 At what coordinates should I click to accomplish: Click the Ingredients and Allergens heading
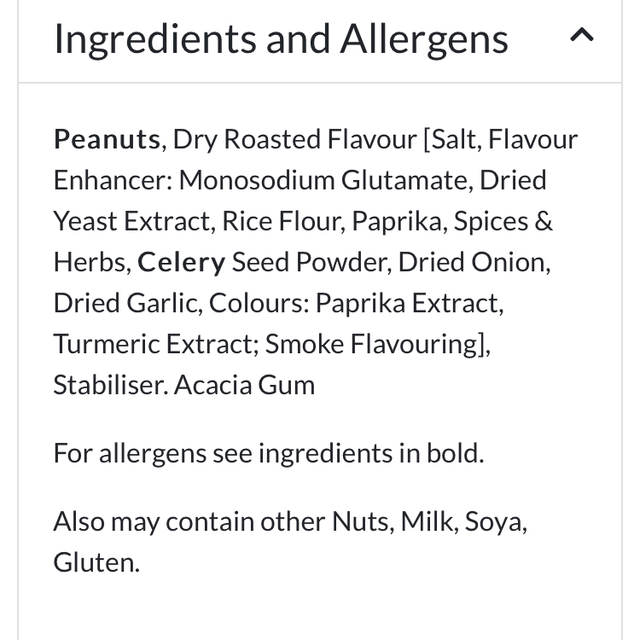coord(281,39)
